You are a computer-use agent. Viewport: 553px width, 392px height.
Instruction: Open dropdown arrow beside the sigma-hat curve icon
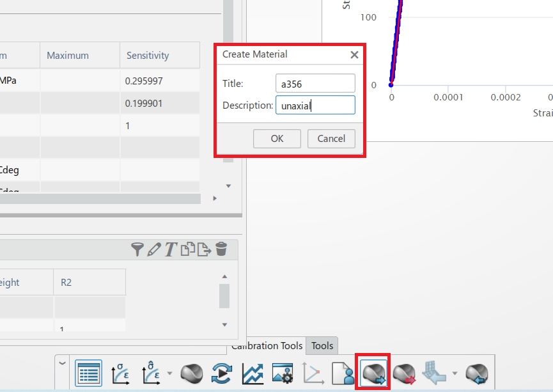click(169, 373)
